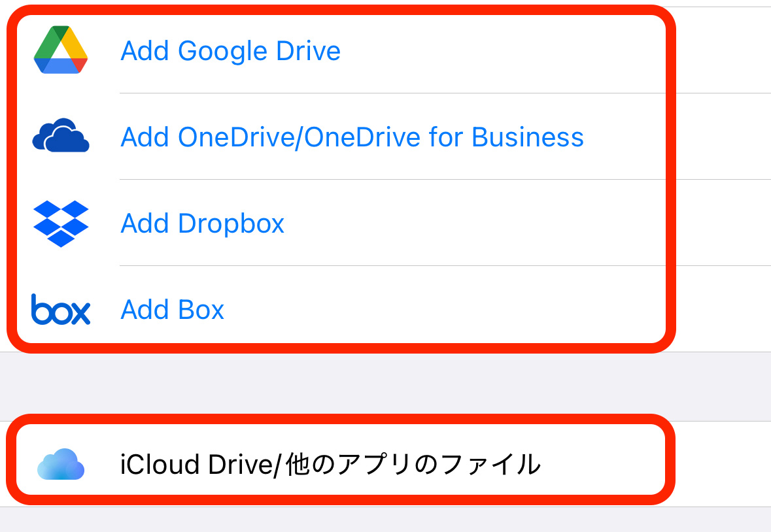Click blank row area right of "Add Dropbox"
The width and height of the screenshot is (771, 532).
pyautogui.click(x=471, y=224)
